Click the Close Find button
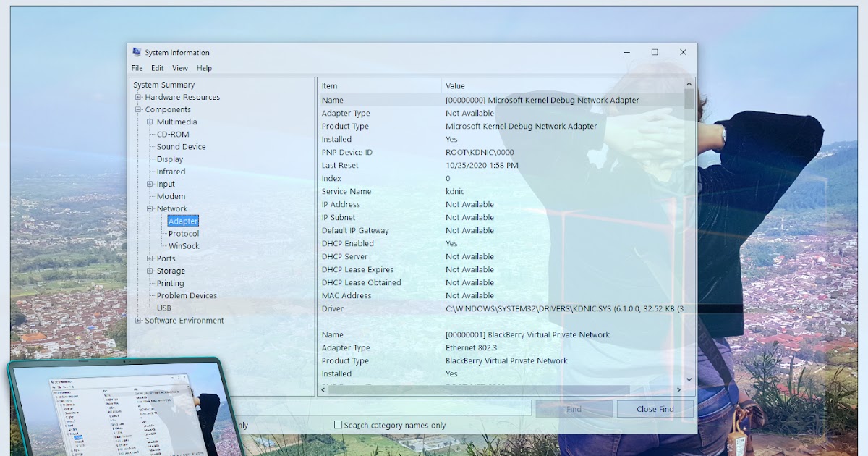Screen dimensions: 868x456 click(655, 409)
